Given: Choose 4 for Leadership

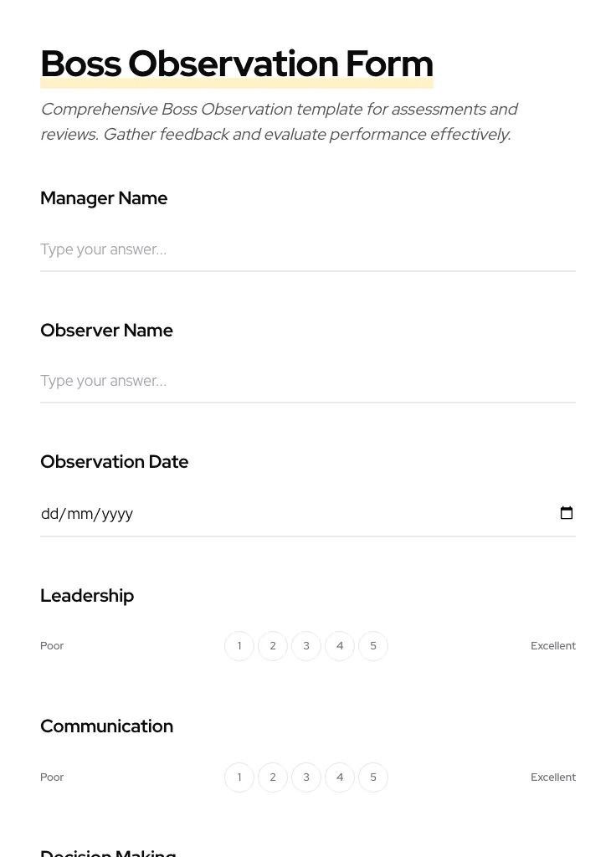Looking at the screenshot, I should click(340, 646).
